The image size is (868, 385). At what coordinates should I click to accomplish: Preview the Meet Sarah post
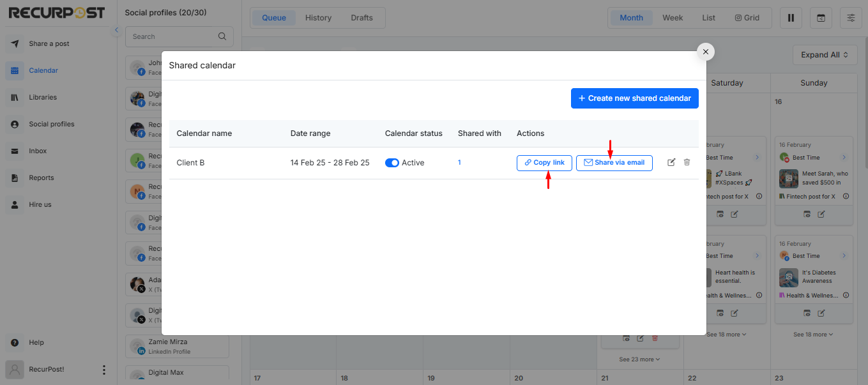(807, 214)
